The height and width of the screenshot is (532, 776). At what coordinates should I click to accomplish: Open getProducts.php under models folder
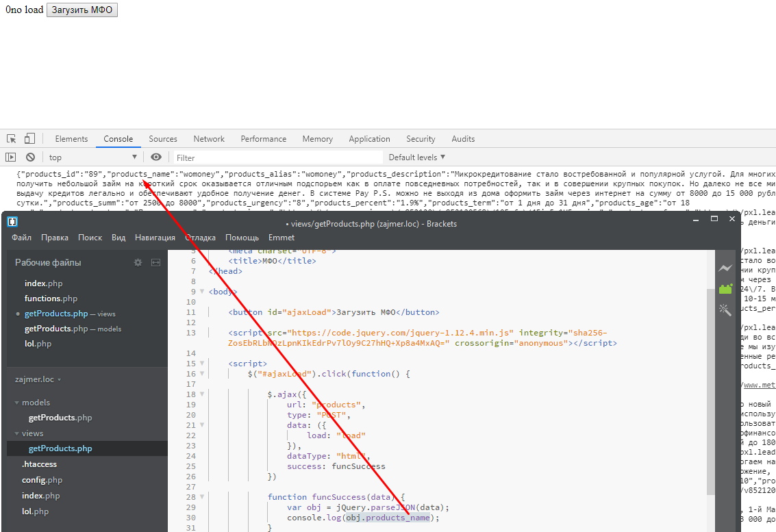point(60,418)
